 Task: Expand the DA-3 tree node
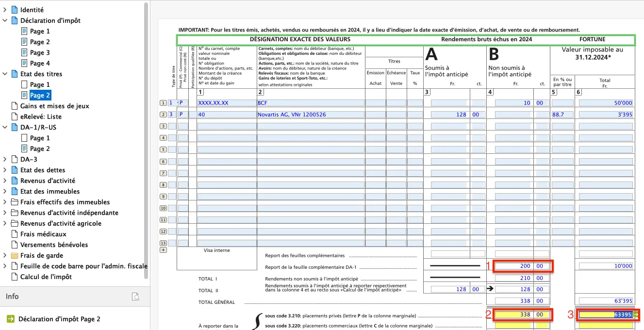click(x=5, y=159)
